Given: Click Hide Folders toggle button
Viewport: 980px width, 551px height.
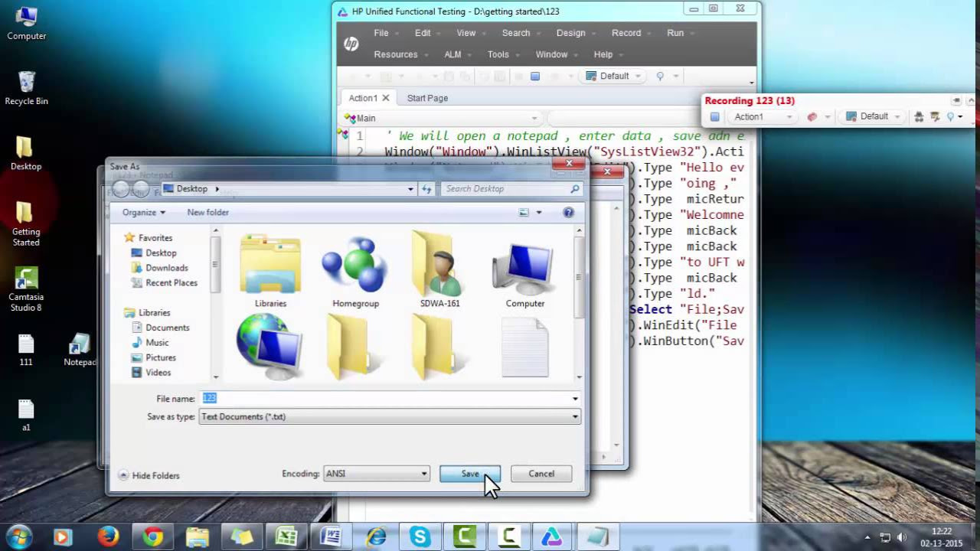Looking at the screenshot, I should (149, 475).
